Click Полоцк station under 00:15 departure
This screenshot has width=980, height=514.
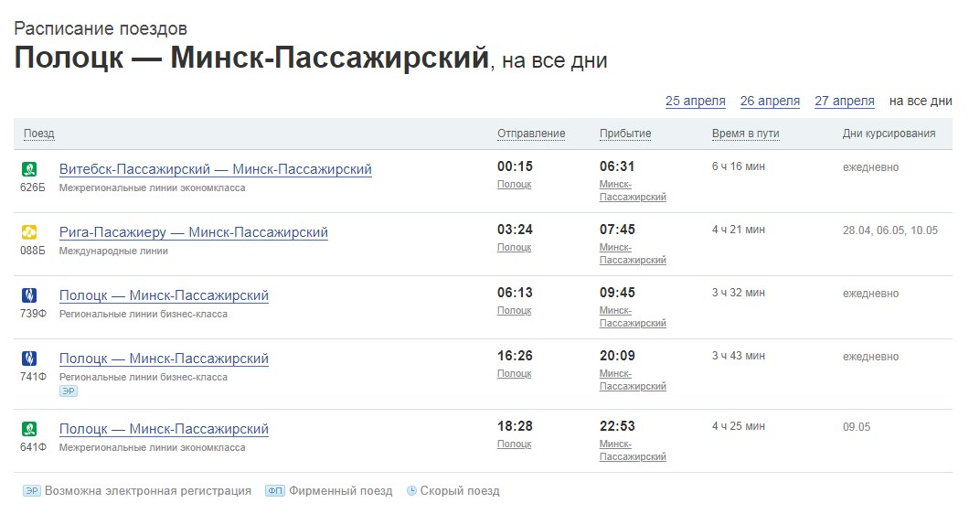(514, 185)
